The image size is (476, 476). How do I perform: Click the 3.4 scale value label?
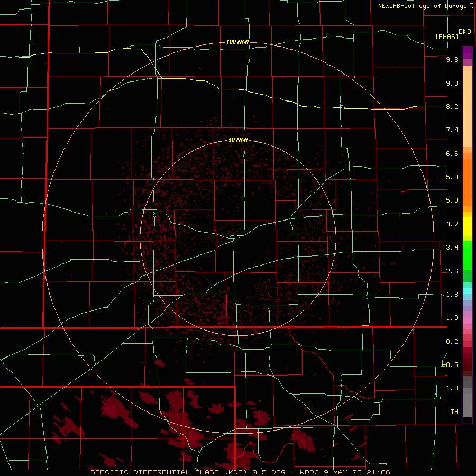coord(452,248)
